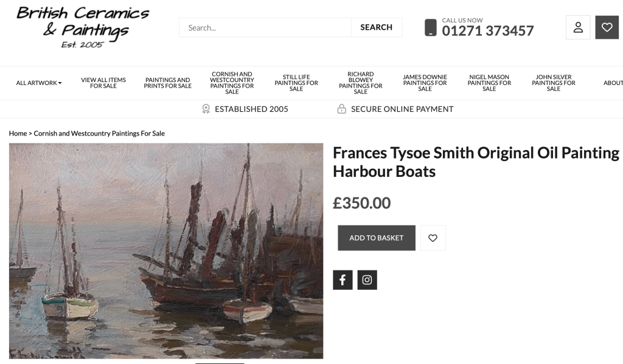The width and height of the screenshot is (623, 364).
Task: Open James Downie Paintings For Sale
Action: [x=425, y=83]
